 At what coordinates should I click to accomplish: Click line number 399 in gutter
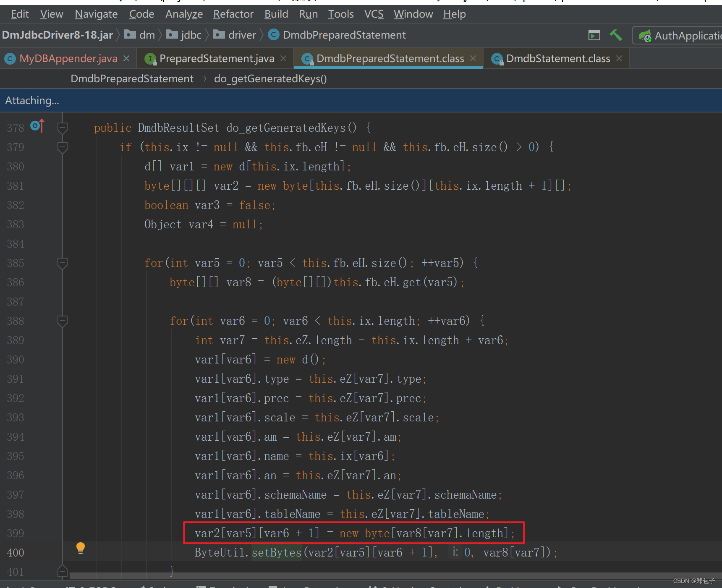pos(16,533)
